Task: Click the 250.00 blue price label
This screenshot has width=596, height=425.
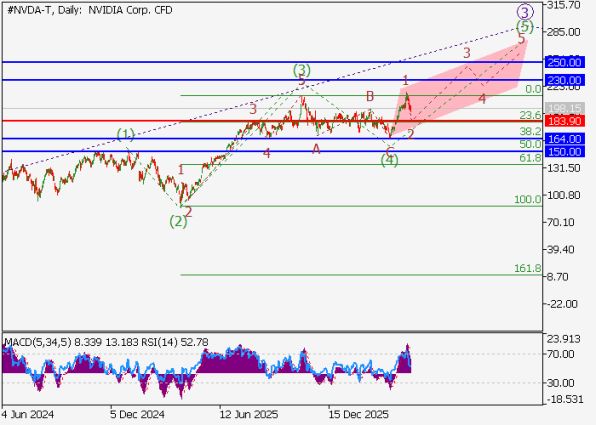Action: [564, 62]
